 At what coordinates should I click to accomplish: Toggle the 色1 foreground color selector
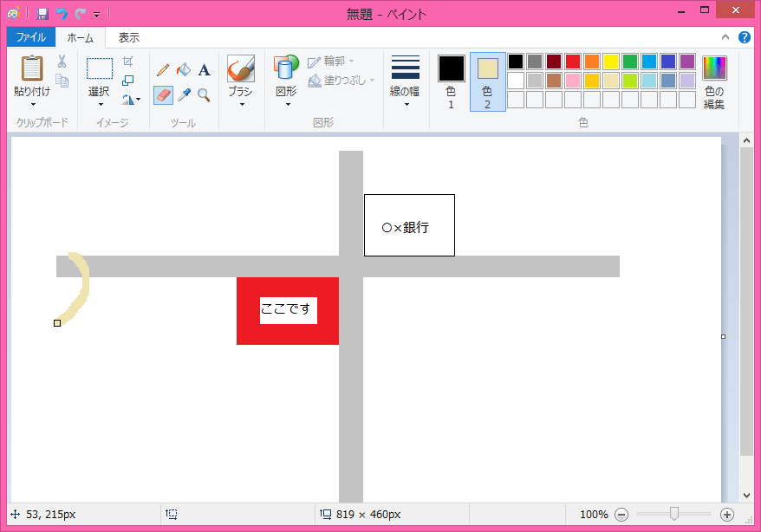[452, 82]
